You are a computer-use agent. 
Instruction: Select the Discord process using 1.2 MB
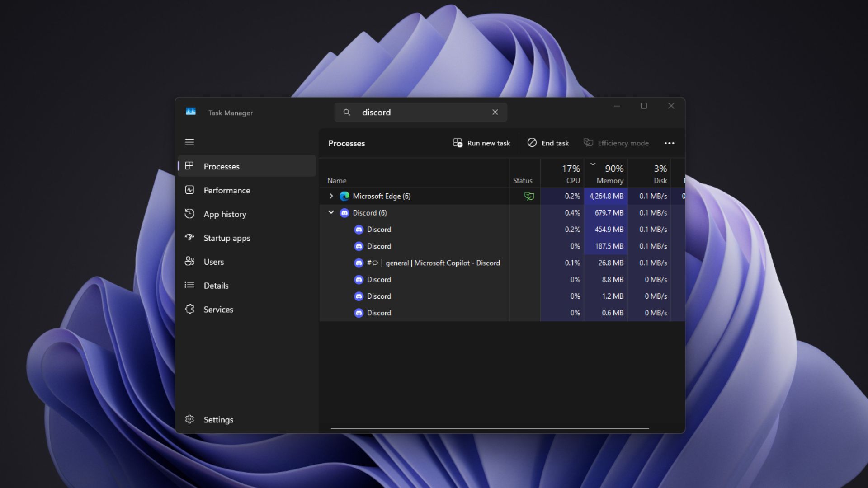coord(502,296)
